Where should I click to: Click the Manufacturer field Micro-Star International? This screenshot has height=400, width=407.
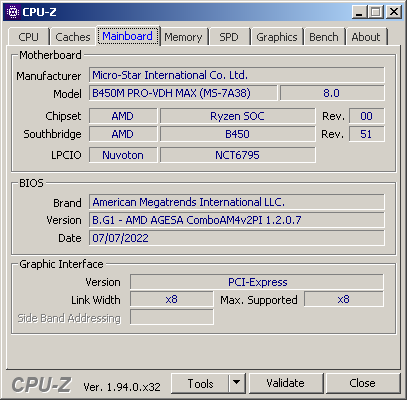click(x=237, y=75)
